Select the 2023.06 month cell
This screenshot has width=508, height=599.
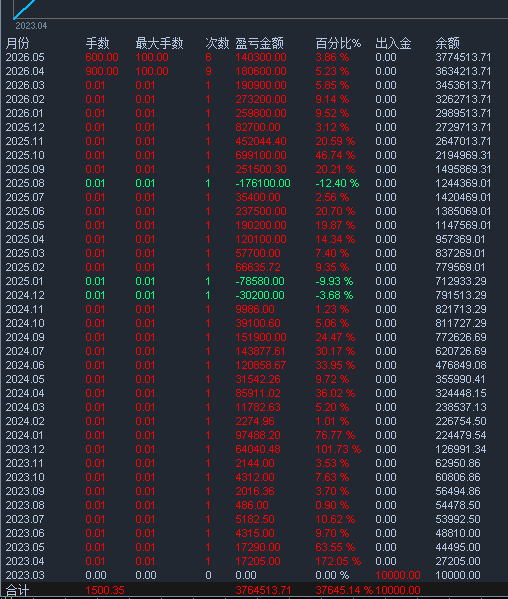click(25, 534)
